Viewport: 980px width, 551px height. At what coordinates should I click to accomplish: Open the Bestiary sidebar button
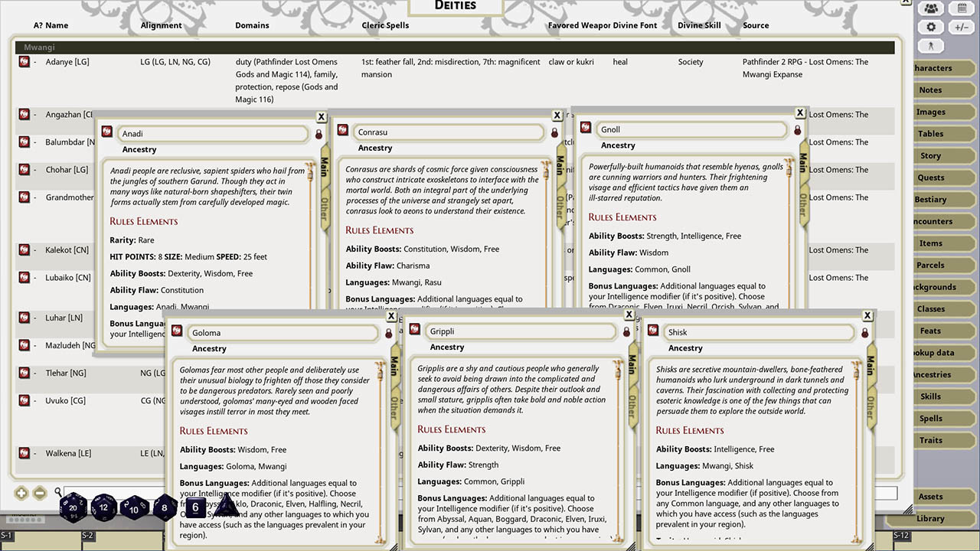931,200
